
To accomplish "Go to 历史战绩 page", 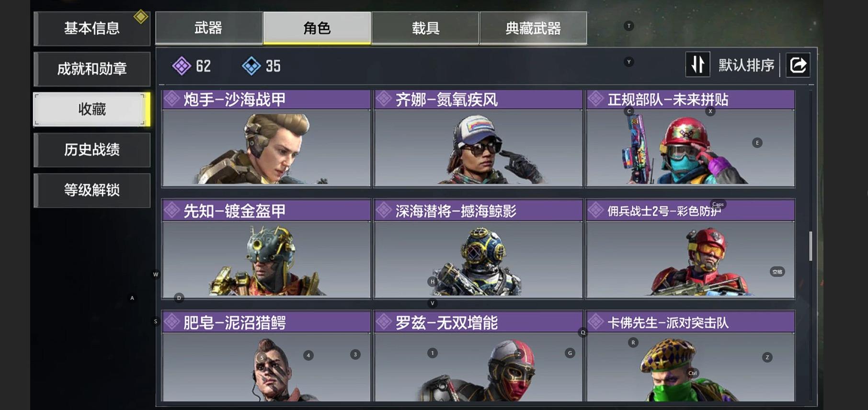I will coord(92,150).
